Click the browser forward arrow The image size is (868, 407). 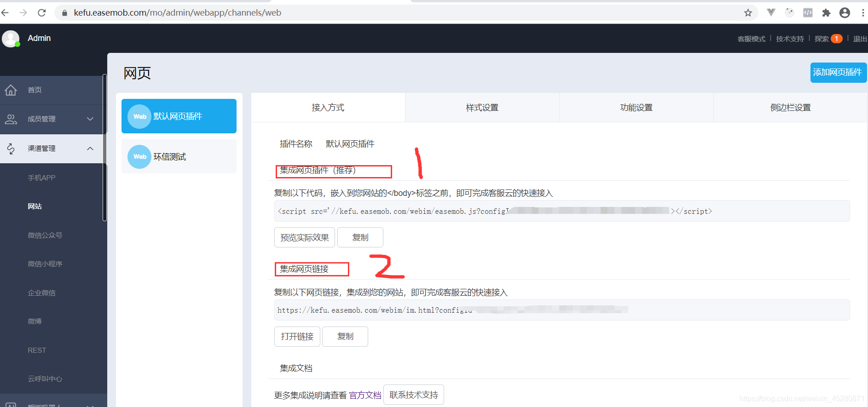coord(23,12)
